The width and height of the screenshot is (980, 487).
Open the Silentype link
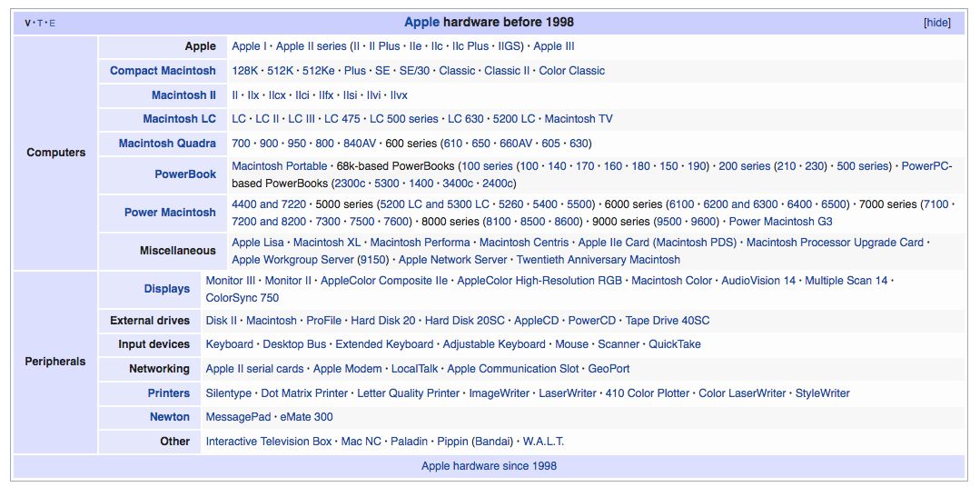[229, 393]
